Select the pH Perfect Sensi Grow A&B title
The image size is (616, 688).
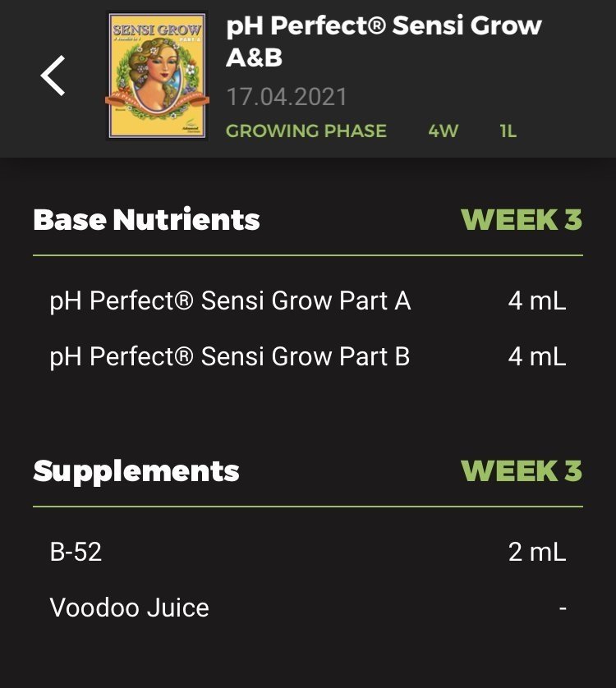point(384,41)
